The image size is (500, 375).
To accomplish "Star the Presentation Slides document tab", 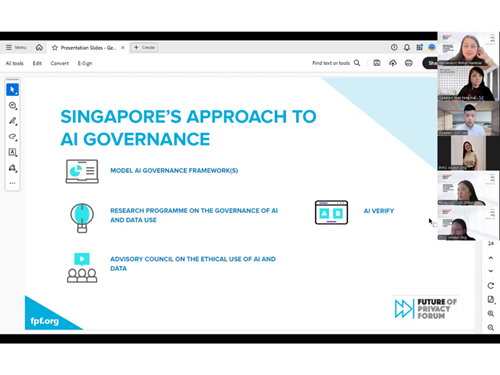I will 55,48.
